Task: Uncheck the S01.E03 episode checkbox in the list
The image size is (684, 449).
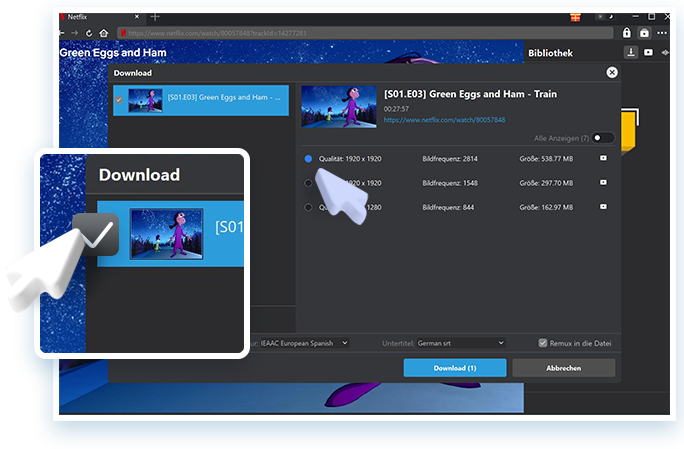Action: pyautogui.click(x=119, y=100)
